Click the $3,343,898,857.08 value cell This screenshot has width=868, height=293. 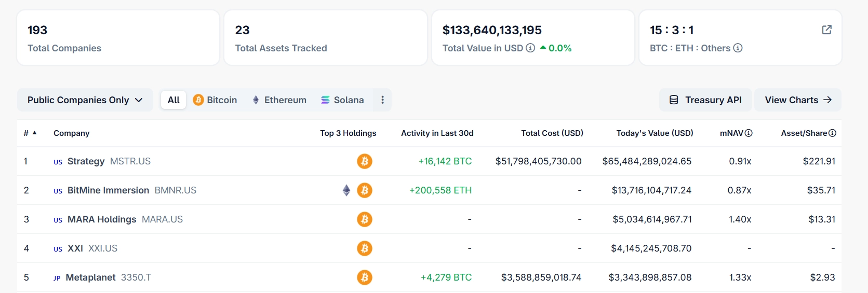pyautogui.click(x=650, y=277)
